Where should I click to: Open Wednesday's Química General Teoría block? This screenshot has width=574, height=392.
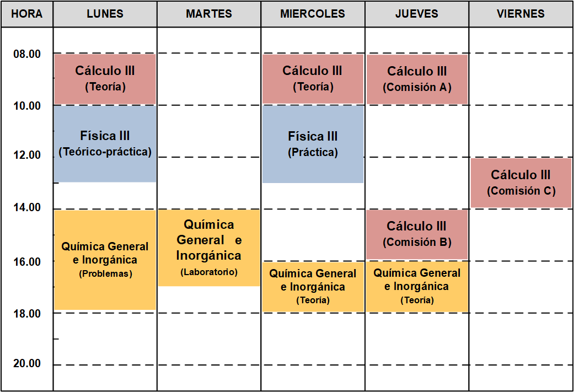pyautogui.click(x=313, y=287)
